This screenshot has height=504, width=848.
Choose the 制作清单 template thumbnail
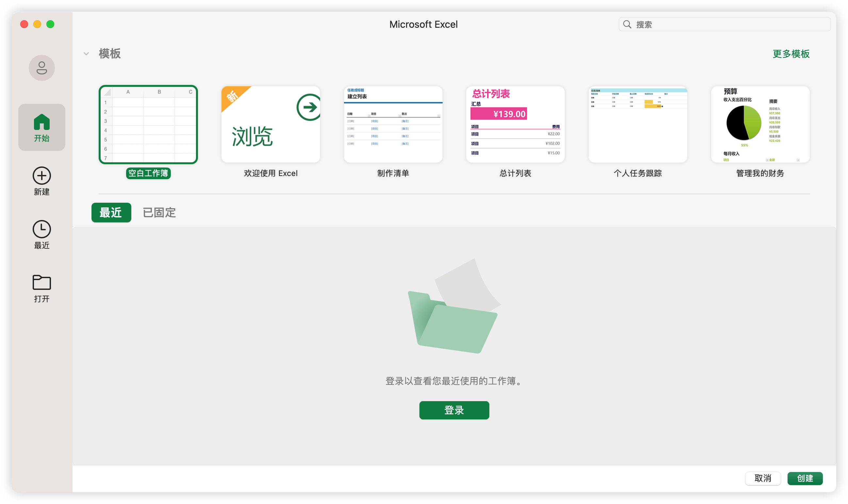(x=393, y=124)
